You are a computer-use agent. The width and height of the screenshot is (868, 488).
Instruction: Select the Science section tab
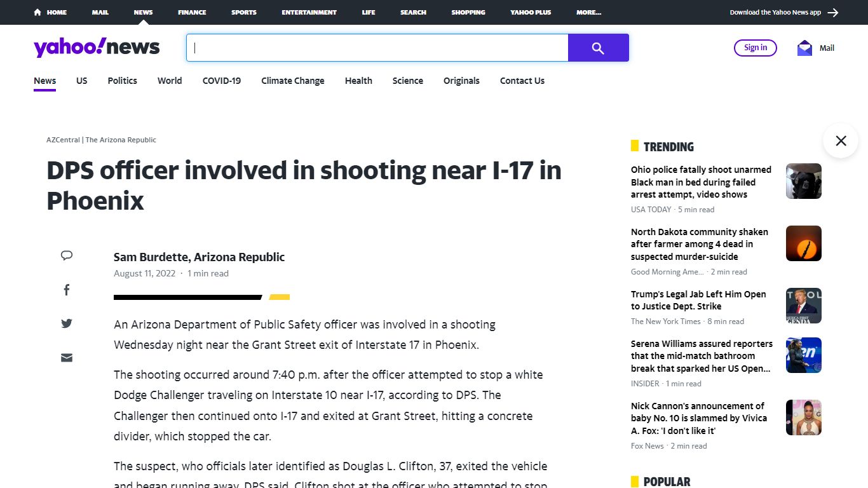coord(408,81)
